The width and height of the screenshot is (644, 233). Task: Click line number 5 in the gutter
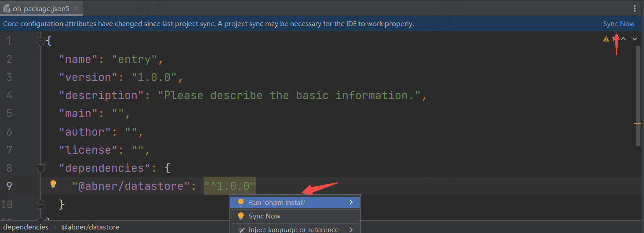(x=9, y=113)
